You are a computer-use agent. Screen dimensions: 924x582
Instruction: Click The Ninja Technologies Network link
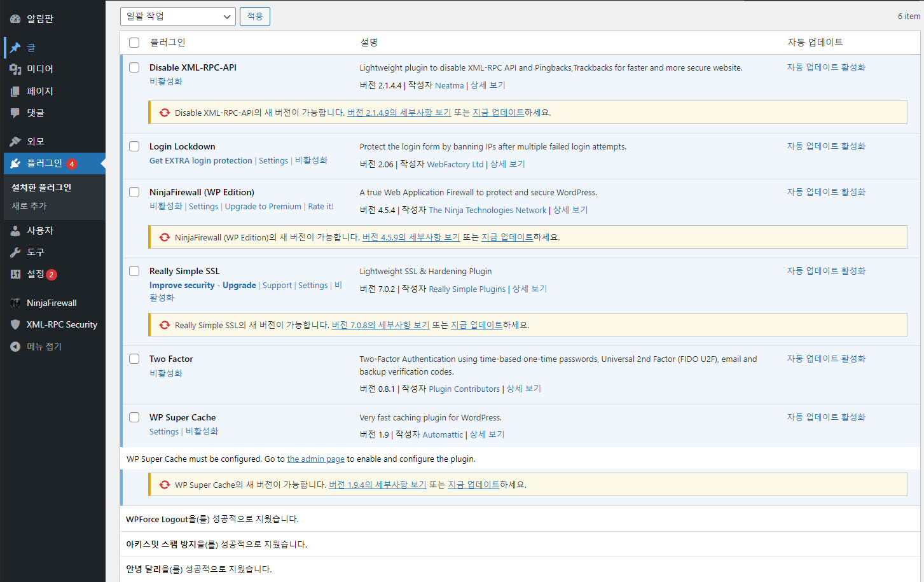point(488,211)
